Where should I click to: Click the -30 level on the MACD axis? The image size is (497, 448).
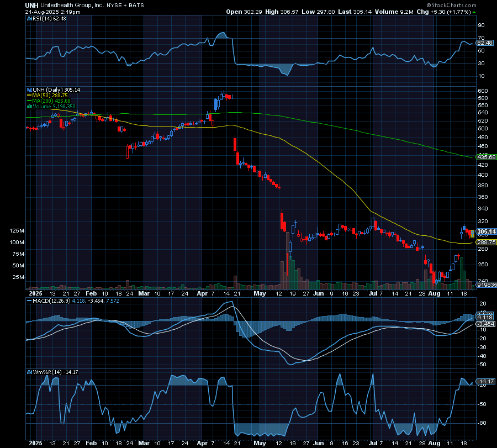tap(482, 347)
